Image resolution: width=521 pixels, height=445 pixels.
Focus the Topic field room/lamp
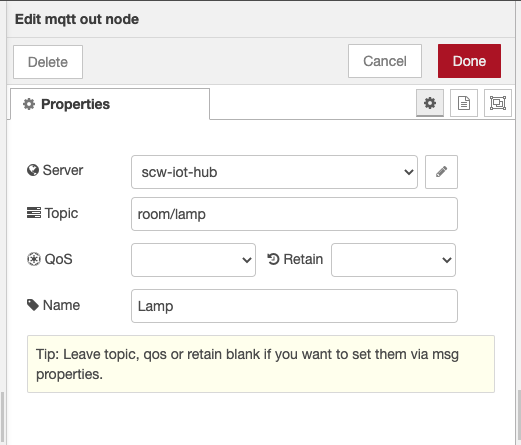pyautogui.click(x=294, y=214)
